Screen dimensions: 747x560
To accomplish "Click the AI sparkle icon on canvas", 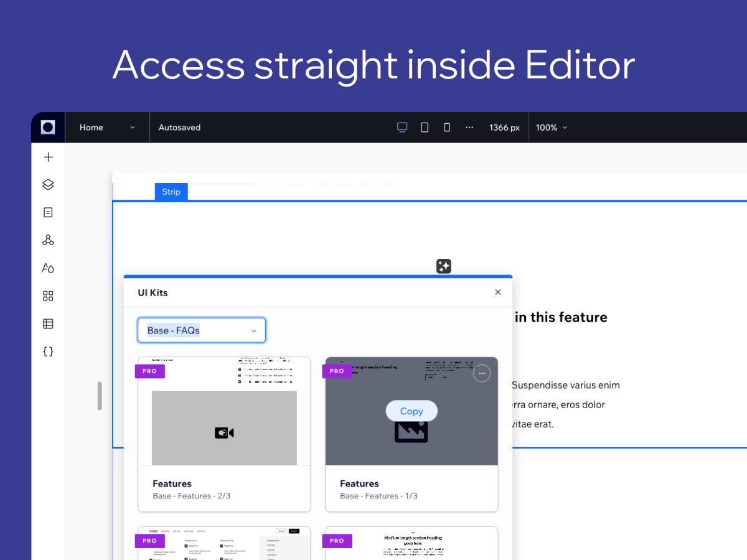I will click(x=444, y=266).
